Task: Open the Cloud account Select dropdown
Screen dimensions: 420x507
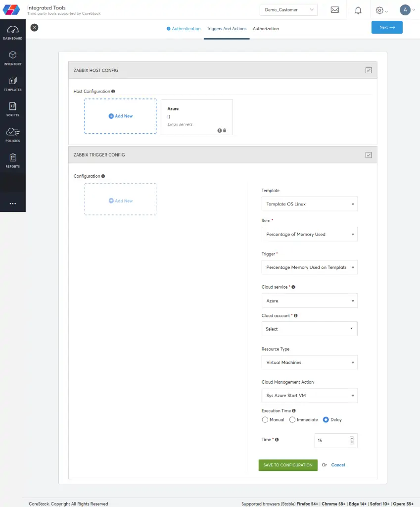Action: (310, 329)
